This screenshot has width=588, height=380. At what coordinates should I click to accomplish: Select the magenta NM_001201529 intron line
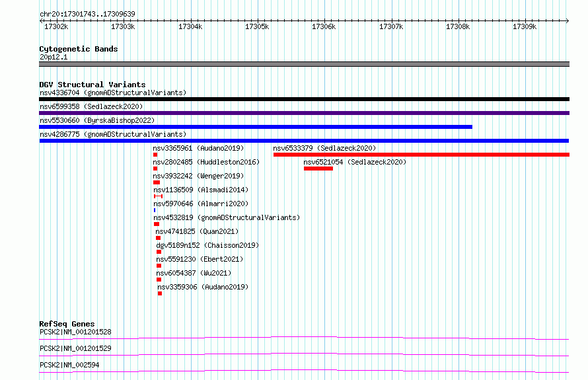tap(304, 354)
